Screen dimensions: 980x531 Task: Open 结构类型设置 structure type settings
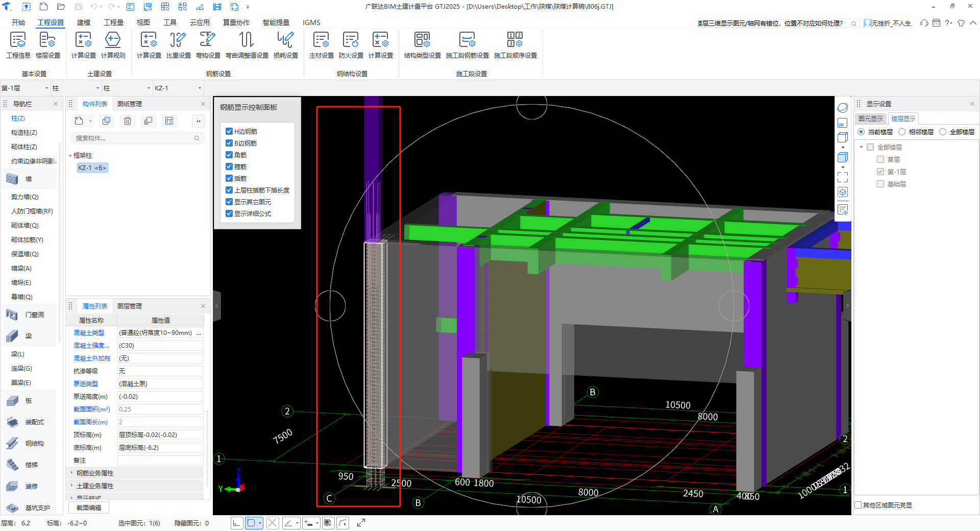pos(422,45)
